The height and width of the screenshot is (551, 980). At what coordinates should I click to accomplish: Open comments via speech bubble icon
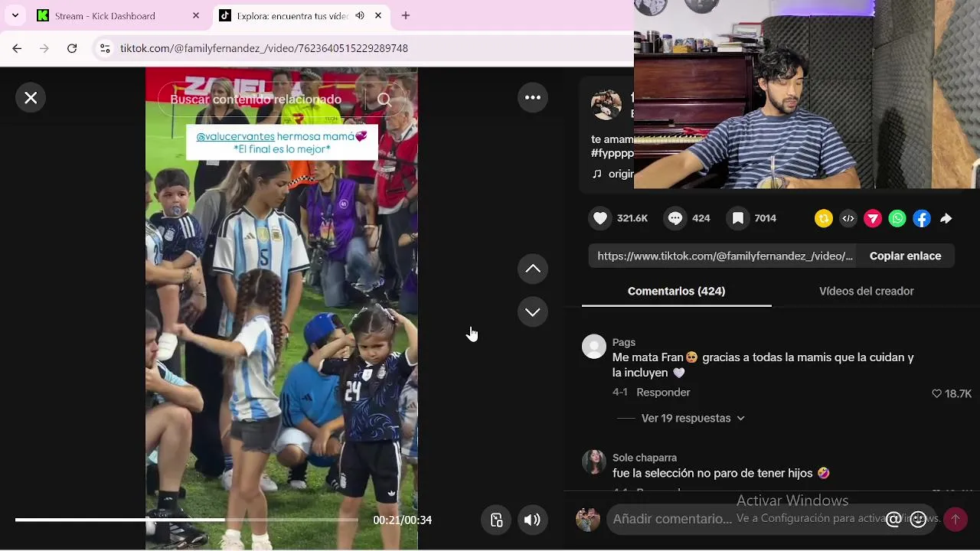(675, 218)
